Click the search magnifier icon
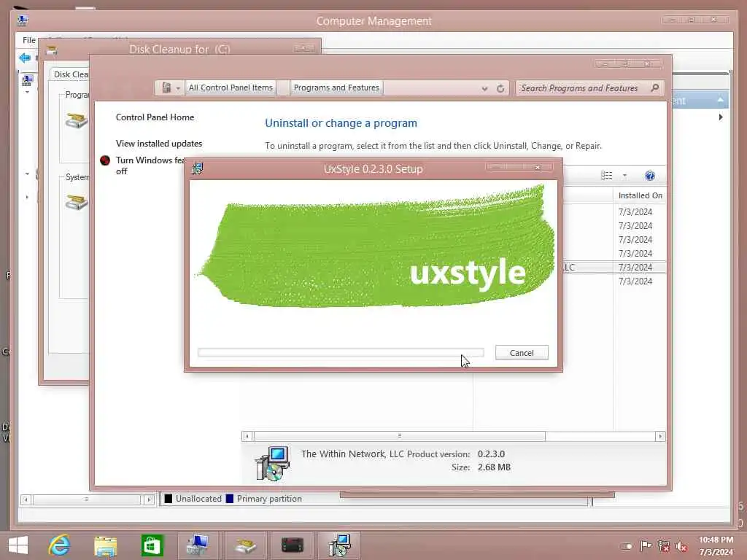 point(655,88)
